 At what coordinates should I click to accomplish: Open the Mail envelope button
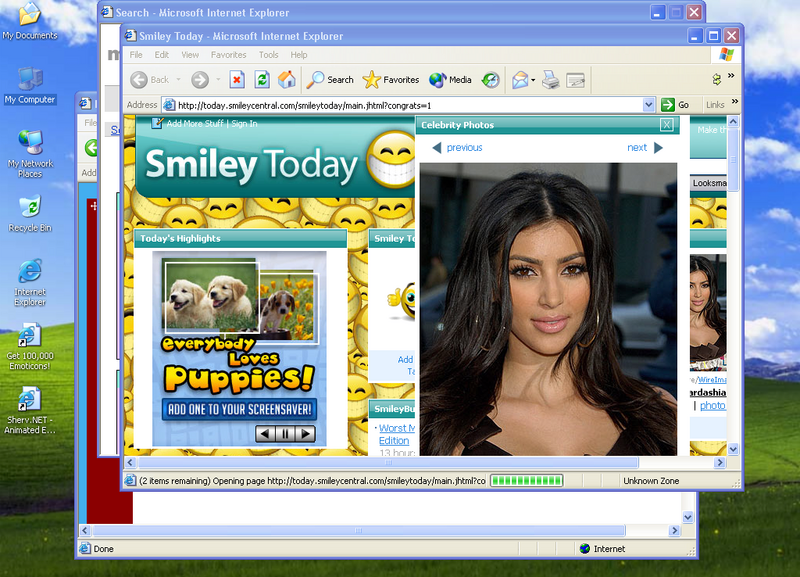[519, 80]
